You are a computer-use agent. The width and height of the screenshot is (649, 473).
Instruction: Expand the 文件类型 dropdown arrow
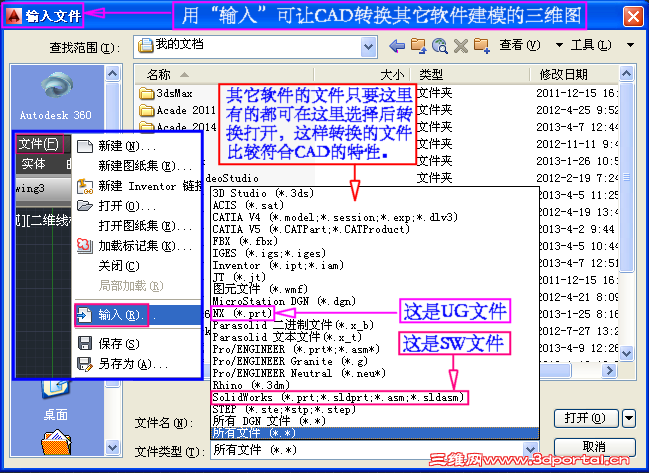point(531,450)
